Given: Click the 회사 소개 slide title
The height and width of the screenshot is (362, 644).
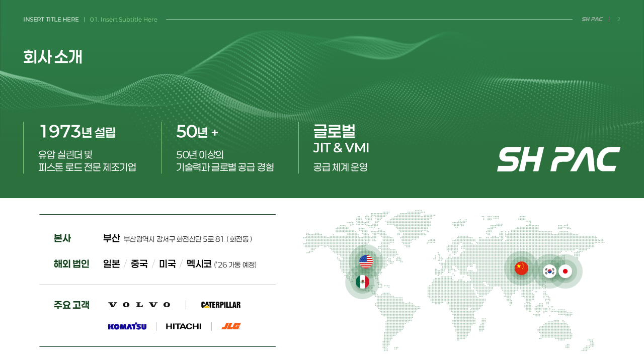Looking at the screenshot, I should (x=53, y=57).
